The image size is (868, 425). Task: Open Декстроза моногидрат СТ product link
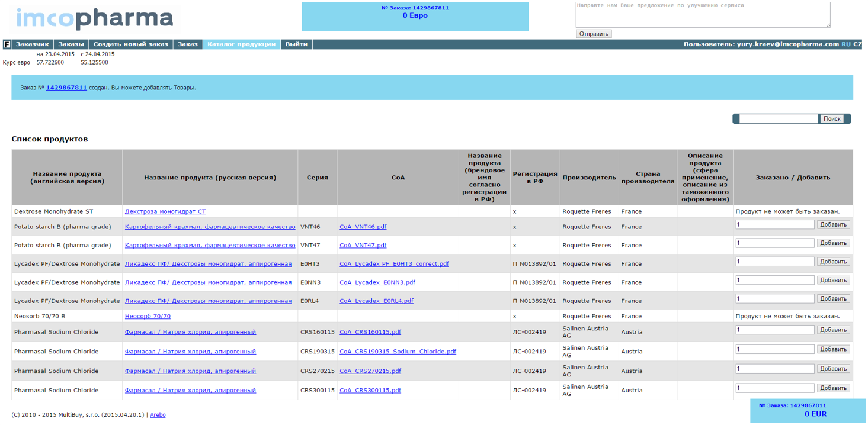165,211
